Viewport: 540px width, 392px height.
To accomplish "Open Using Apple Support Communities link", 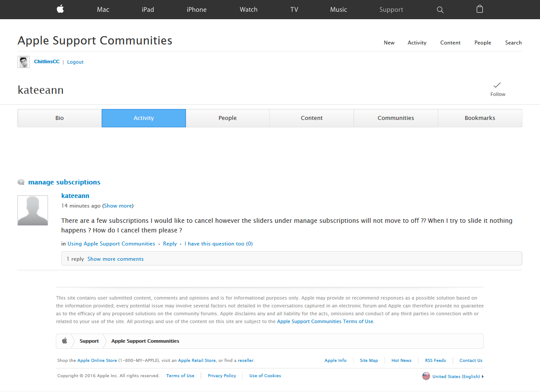I will 111,244.
